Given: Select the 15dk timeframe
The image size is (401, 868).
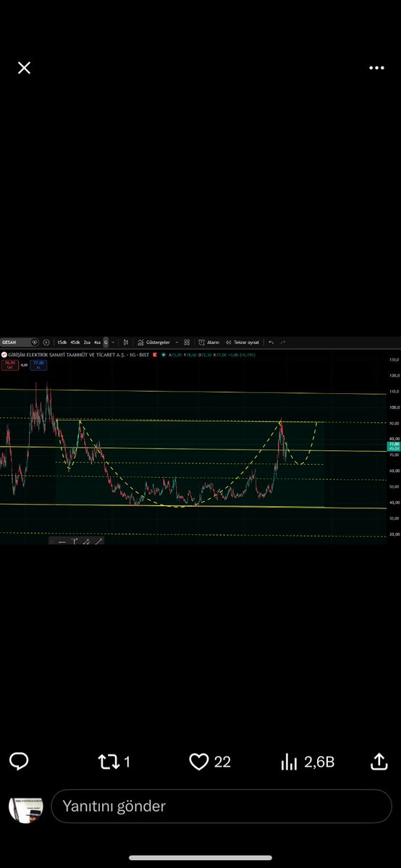Looking at the screenshot, I should pos(62,342).
